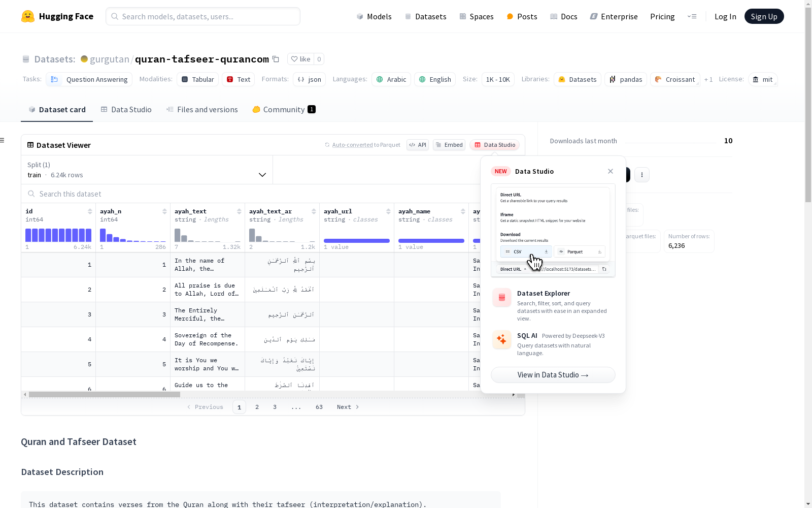Open Enterprise in the top navigation
Viewport: 812px width, 508px height.
tap(614, 17)
